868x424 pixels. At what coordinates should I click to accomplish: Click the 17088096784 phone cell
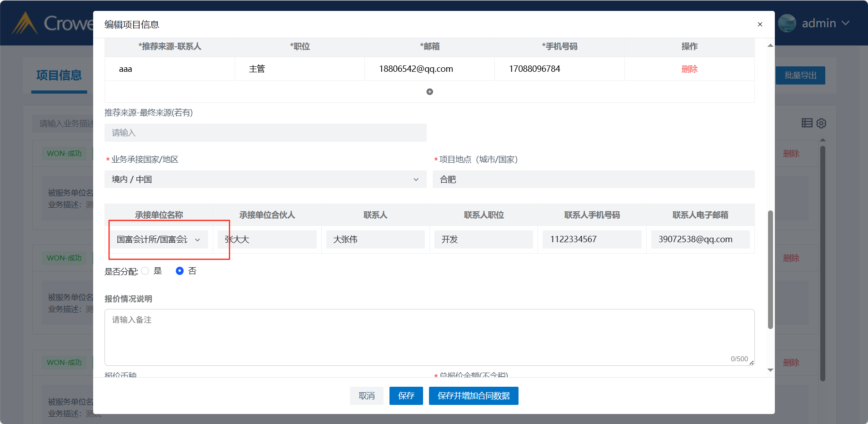[x=559, y=69]
